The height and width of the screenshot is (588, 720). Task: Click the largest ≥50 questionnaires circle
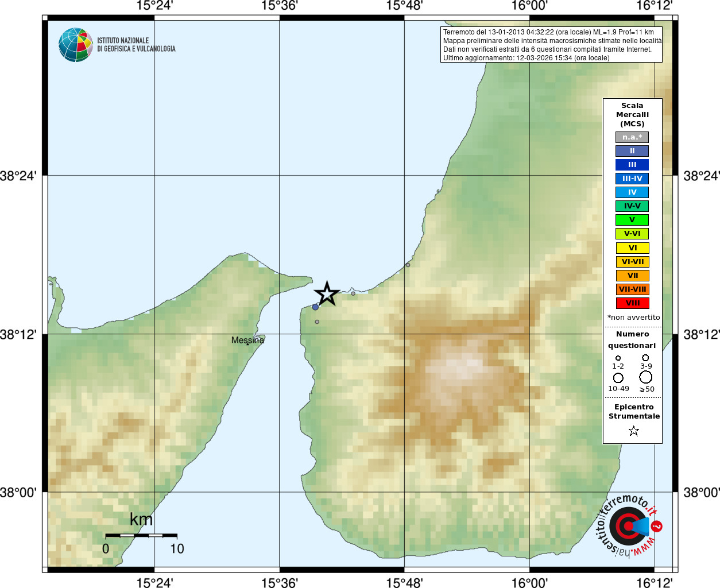tap(646, 377)
